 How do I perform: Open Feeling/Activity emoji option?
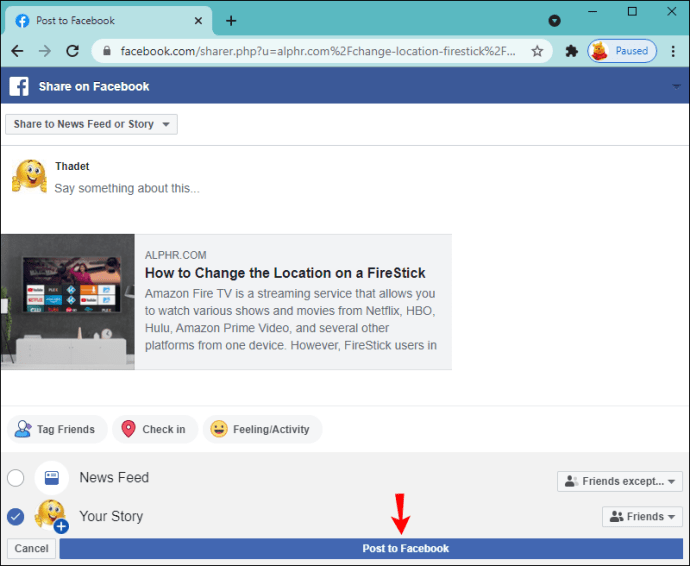tap(262, 429)
